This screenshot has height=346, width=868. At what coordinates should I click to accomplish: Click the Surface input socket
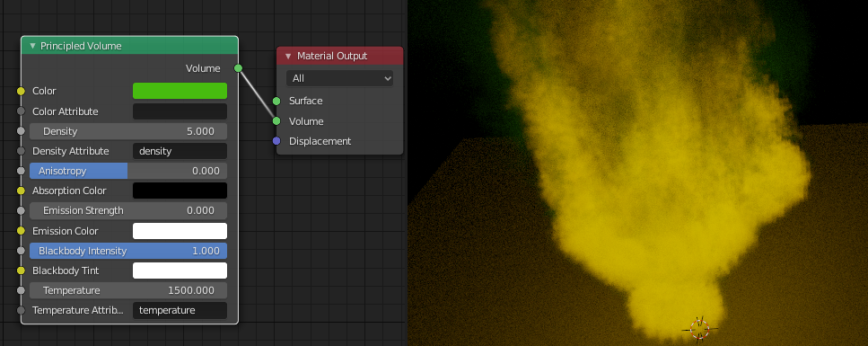pos(276,101)
